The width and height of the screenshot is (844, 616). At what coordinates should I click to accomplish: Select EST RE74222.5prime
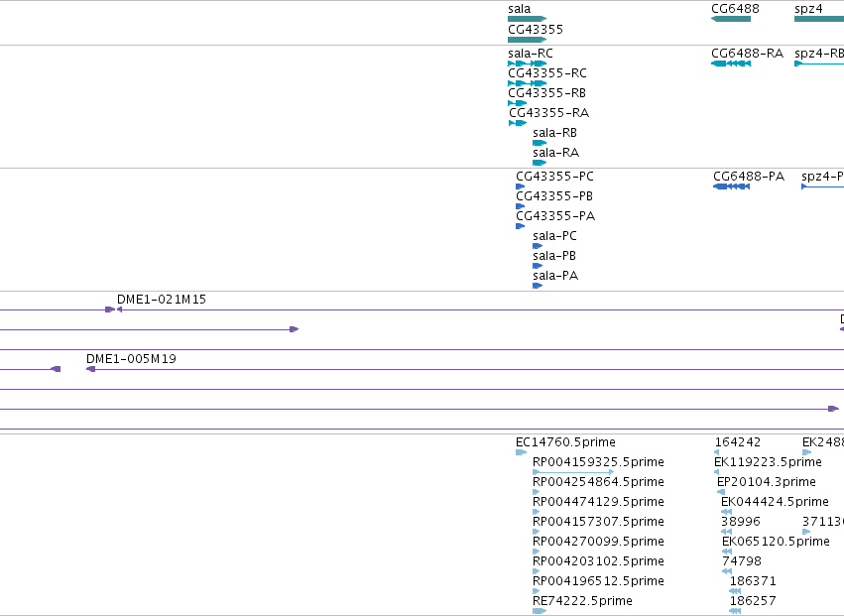click(x=540, y=611)
